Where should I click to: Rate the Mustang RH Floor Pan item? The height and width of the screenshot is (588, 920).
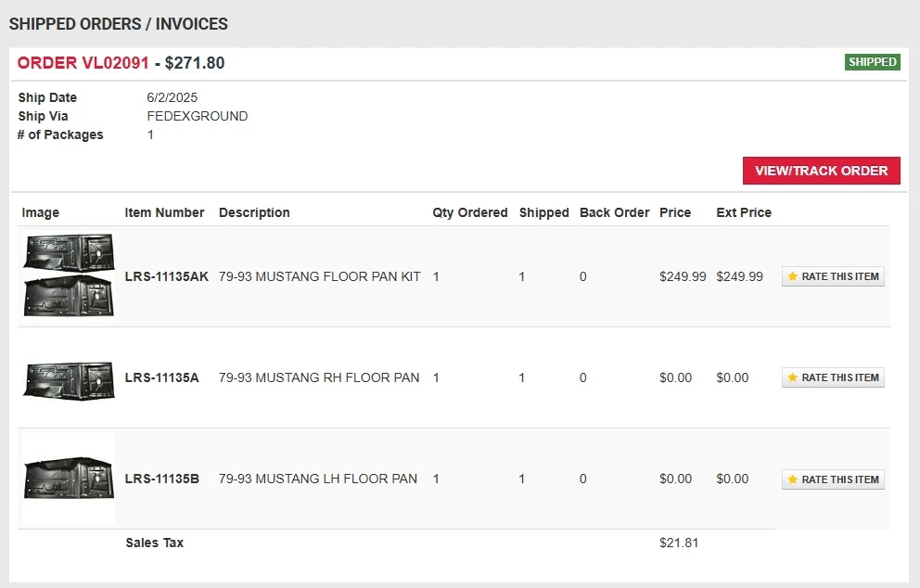[x=833, y=377]
